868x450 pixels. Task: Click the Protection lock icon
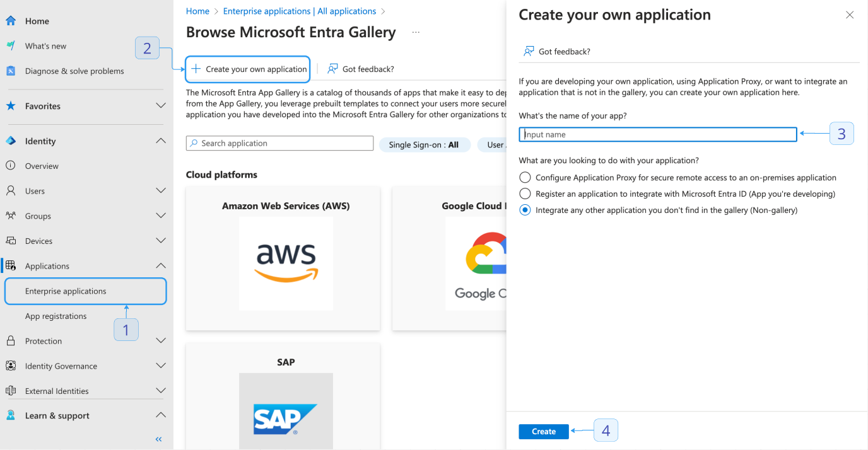click(11, 341)
